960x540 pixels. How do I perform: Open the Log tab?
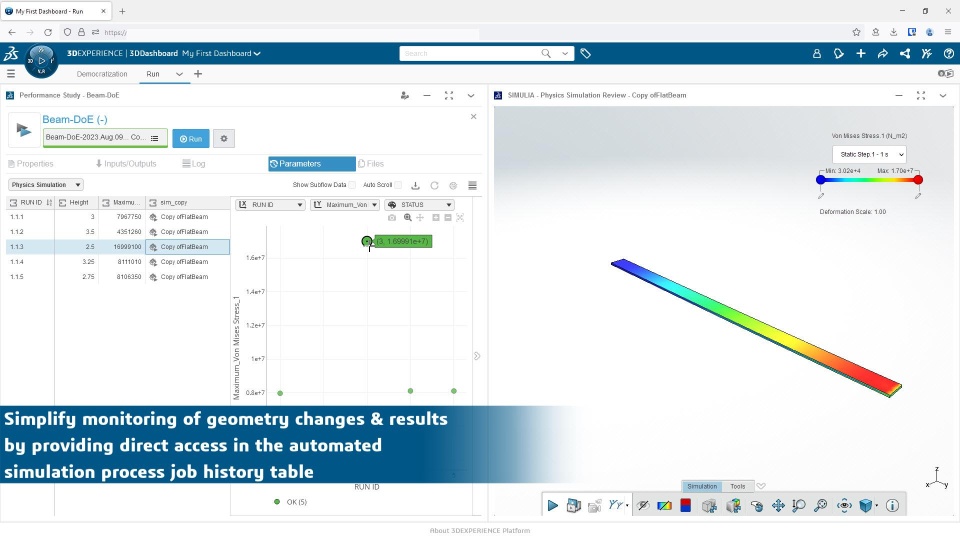point(194,163)
